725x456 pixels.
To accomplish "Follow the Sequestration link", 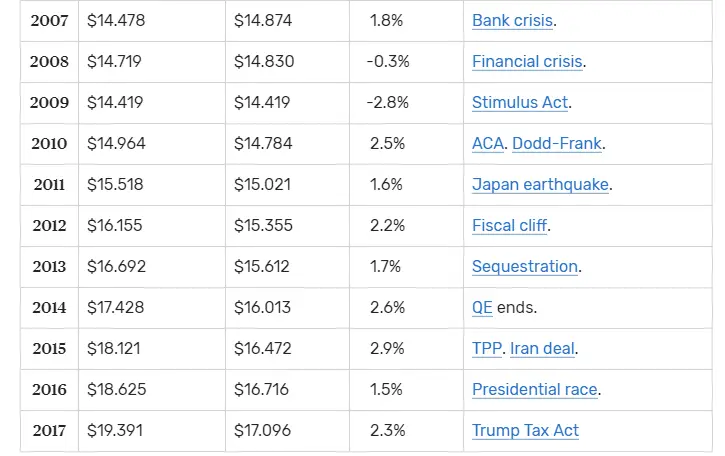I will (525, 267).
